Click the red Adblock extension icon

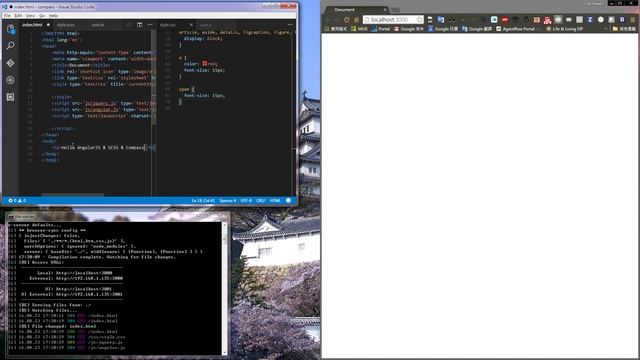[505, 20]
